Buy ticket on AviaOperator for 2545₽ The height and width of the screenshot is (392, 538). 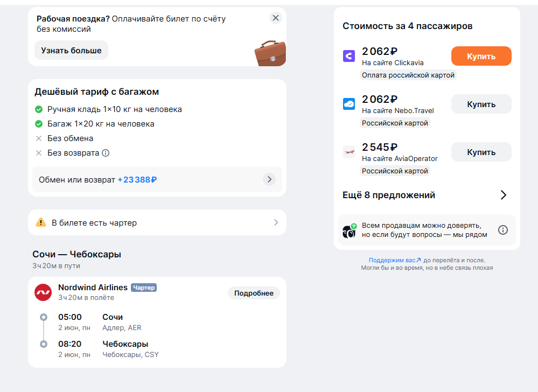[481, 152]
